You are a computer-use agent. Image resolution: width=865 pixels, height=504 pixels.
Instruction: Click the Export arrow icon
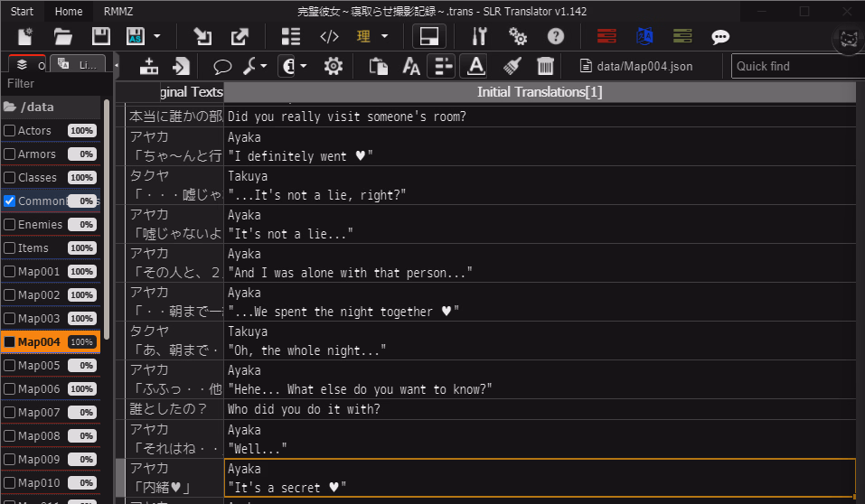coord(240,37)
